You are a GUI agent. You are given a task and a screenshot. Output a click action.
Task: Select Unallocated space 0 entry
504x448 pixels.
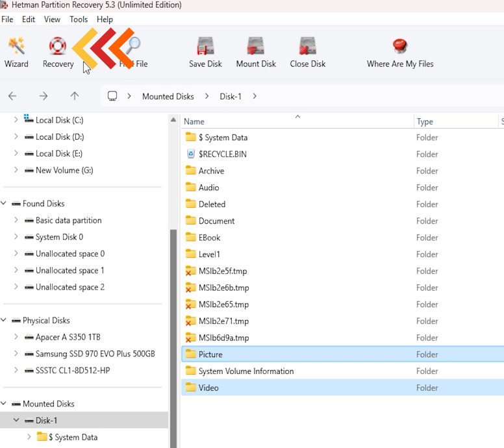(x=70, y=254)
